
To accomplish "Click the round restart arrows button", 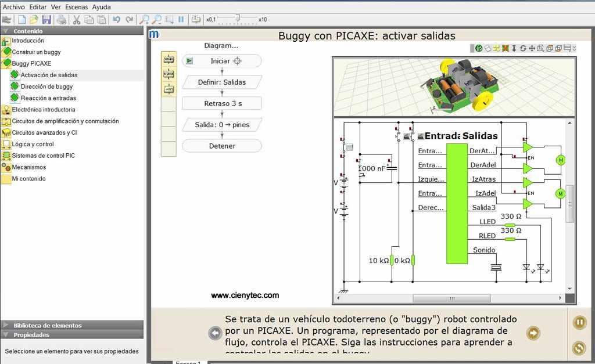I will click(x=579, y=347).
